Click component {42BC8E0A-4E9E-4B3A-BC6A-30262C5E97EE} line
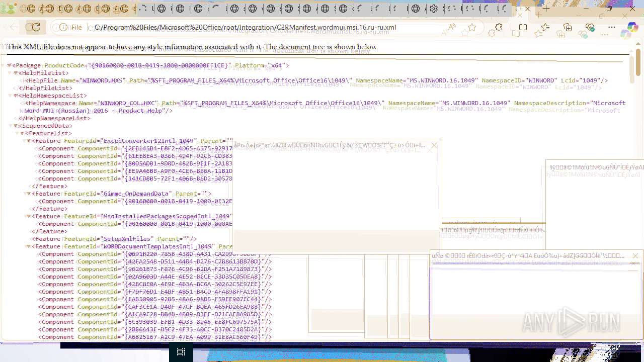Screen dimensions: 644x362 click(155, 284)
